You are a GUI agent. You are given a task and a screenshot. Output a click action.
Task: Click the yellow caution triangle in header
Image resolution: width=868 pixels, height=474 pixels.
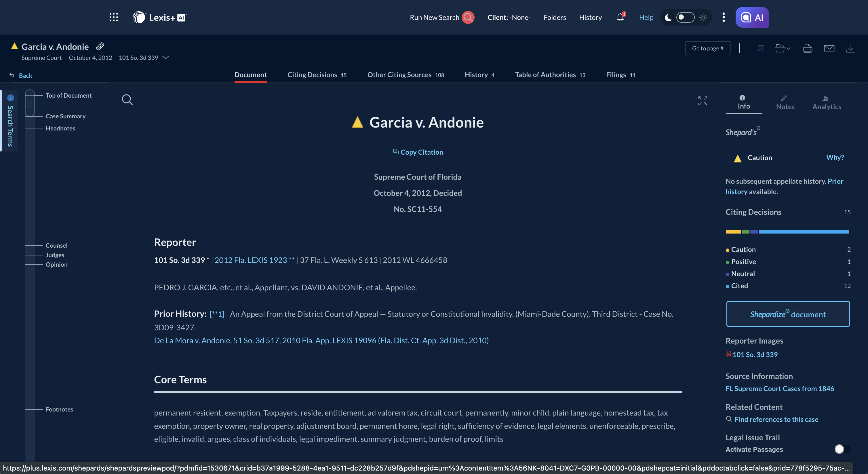[x=14, y=46]
